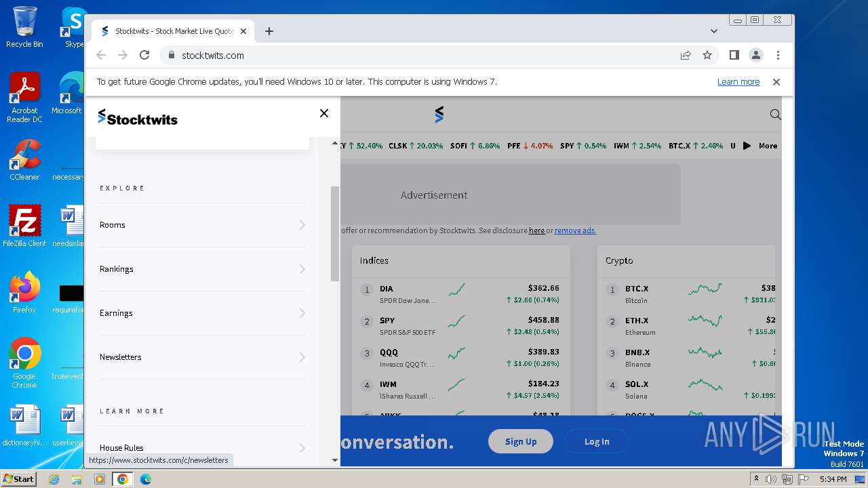This screenshot has width=868, height=488.
Task: Toggle Chrome side panel icon
Action: point(734,55)
